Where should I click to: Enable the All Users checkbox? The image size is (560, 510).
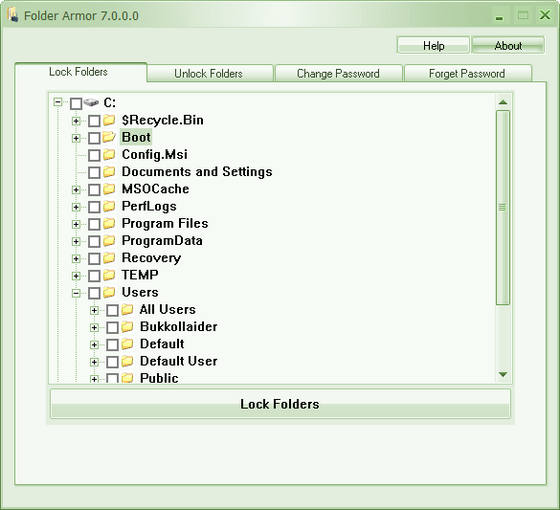click(x=112, y=310)
